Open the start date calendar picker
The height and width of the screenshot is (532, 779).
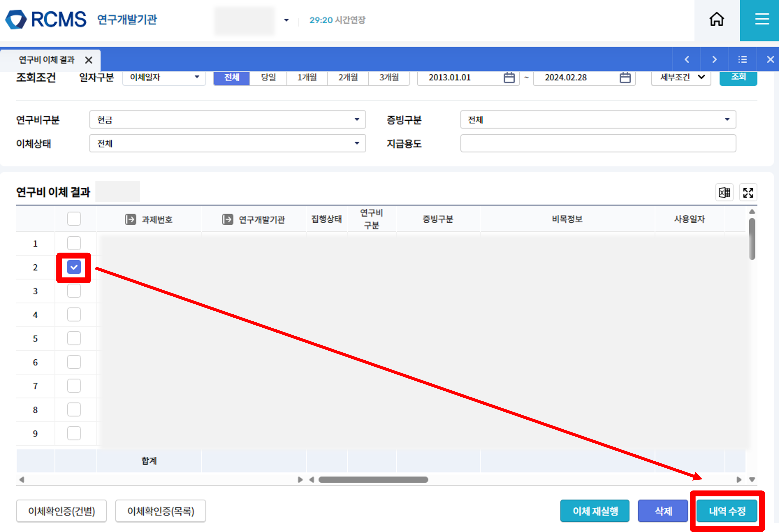point(509,78)
